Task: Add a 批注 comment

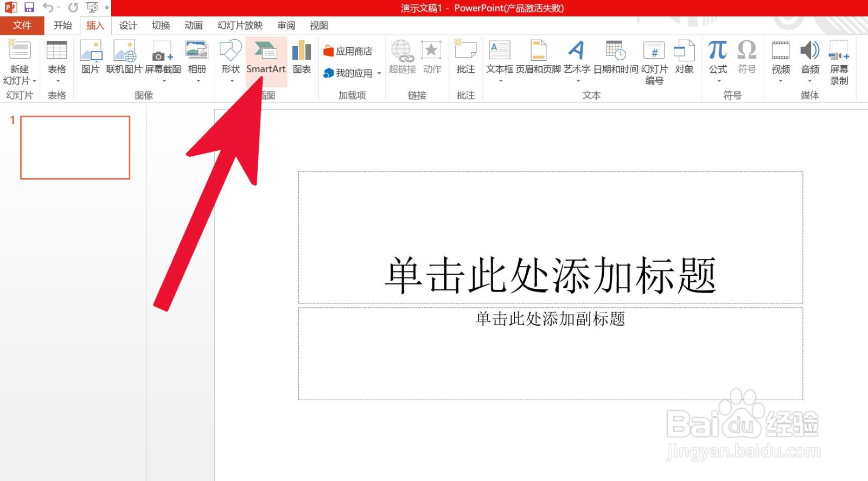Action: point(465,57)
